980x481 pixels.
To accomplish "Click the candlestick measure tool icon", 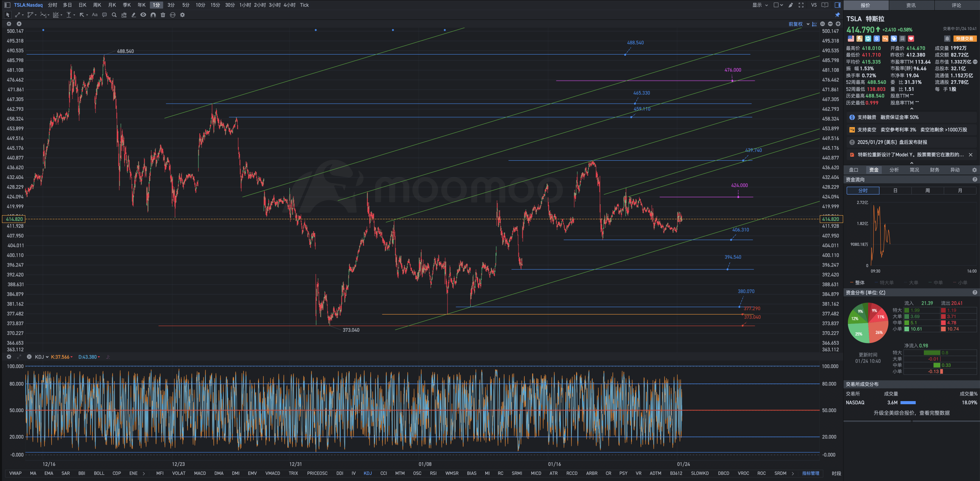I will point(124,15).
